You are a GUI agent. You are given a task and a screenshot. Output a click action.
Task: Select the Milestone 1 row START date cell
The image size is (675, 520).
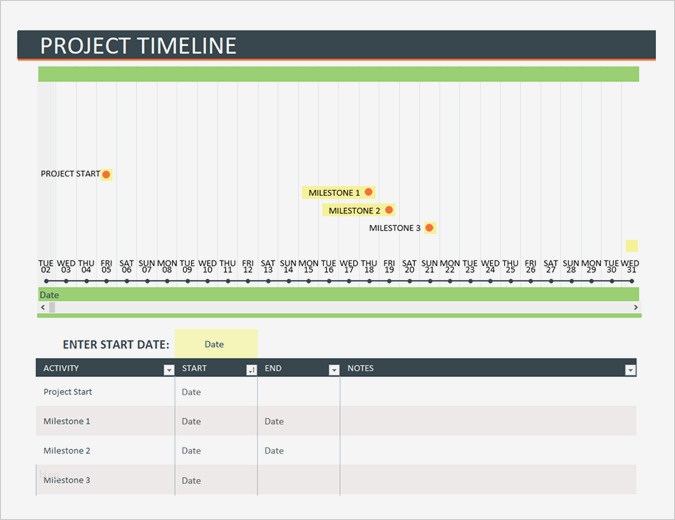tap(216, 421)
